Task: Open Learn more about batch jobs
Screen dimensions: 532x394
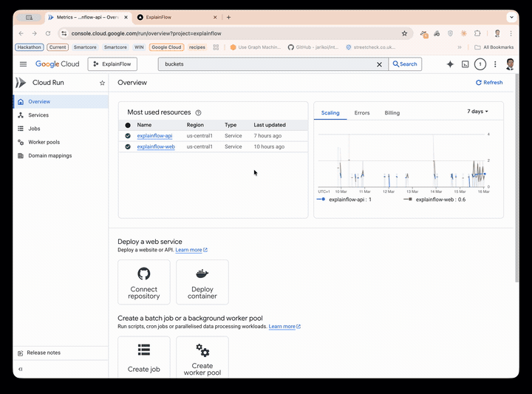Action: [284, 327]
